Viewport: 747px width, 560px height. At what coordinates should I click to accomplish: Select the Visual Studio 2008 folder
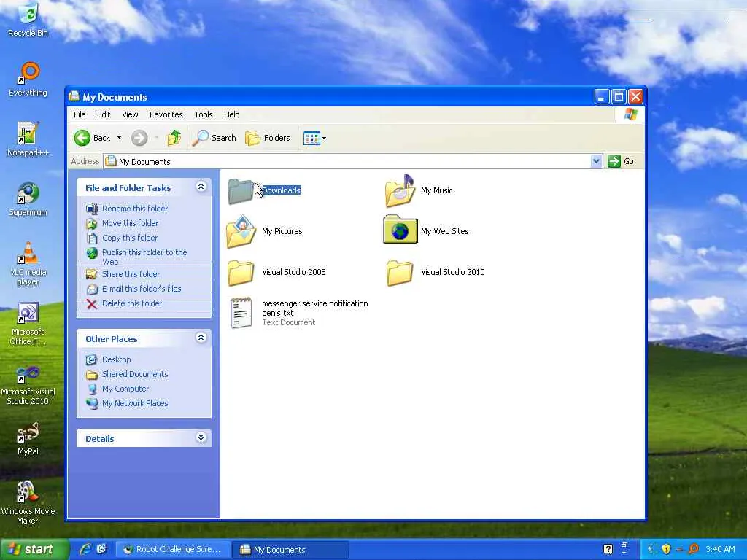coord(276,273)
